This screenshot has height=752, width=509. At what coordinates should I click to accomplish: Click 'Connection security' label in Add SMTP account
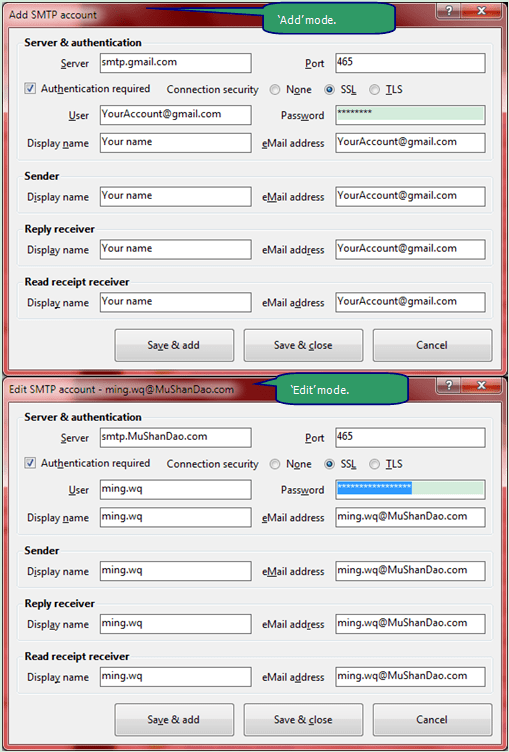click(x=213, y=90)
